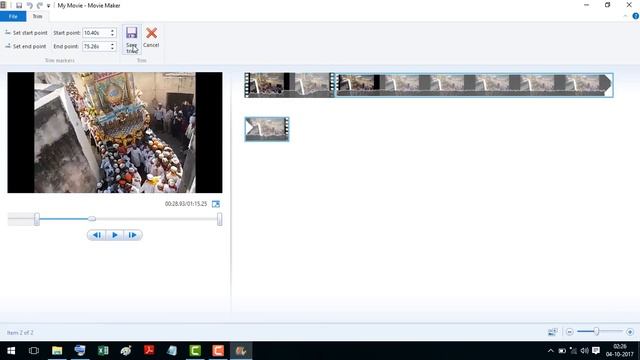Open volume control in system tray
The height and width of the screenshot is (360, 640).
pos(584,351)
